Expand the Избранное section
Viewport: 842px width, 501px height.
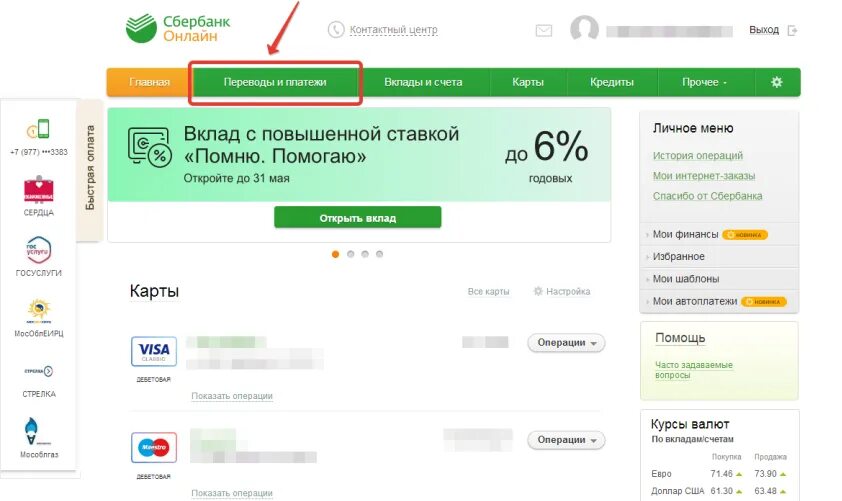(x=720, y=257)
